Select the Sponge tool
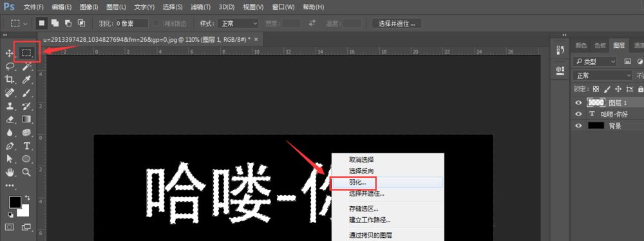This screenshot has height=241, width=644. pyautogui.click(x=26, y=133)
